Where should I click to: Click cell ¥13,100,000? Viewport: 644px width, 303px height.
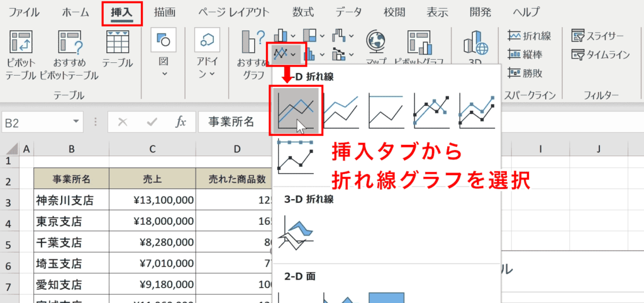(x=152, y=200)
